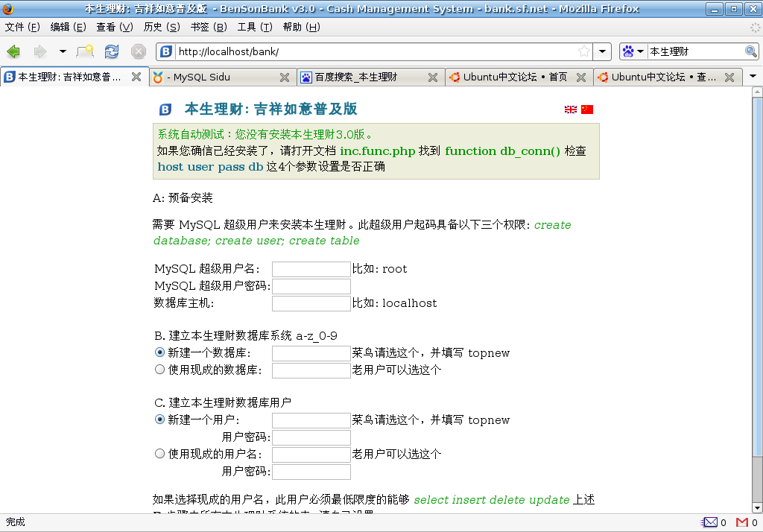Close the Ubuntu中文论坛 • 首页 tab
The image size is (763, 532).
pyautogui.click(x=581, y=77)
